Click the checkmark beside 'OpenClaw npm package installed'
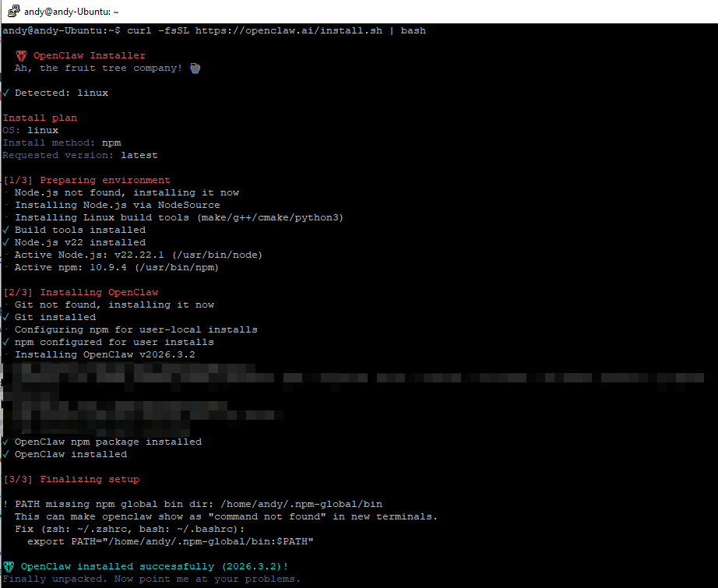The width and height of the screenshot is (718, 588). coord(5,442)
